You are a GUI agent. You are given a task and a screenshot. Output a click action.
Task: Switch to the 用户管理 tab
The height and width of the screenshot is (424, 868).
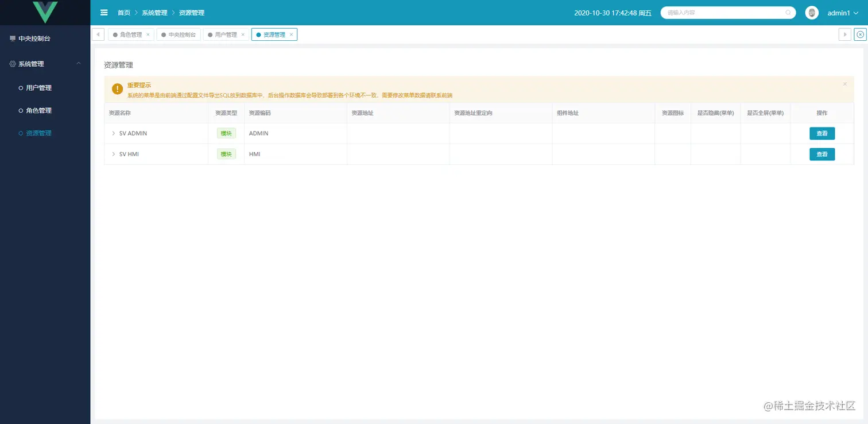[x=226, y=34]
